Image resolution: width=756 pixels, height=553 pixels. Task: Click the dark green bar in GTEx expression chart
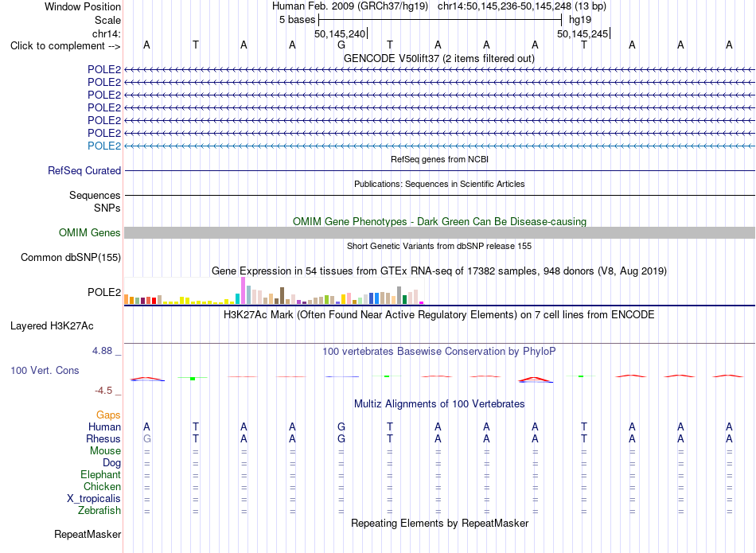pyautogui.click(x=404, y=299)
